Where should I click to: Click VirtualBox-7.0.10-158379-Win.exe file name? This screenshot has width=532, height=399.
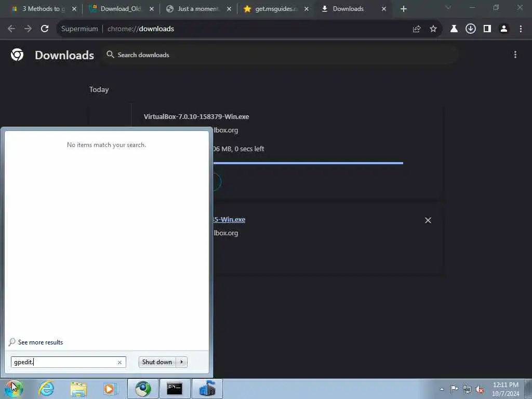click(x=196, y=116)
